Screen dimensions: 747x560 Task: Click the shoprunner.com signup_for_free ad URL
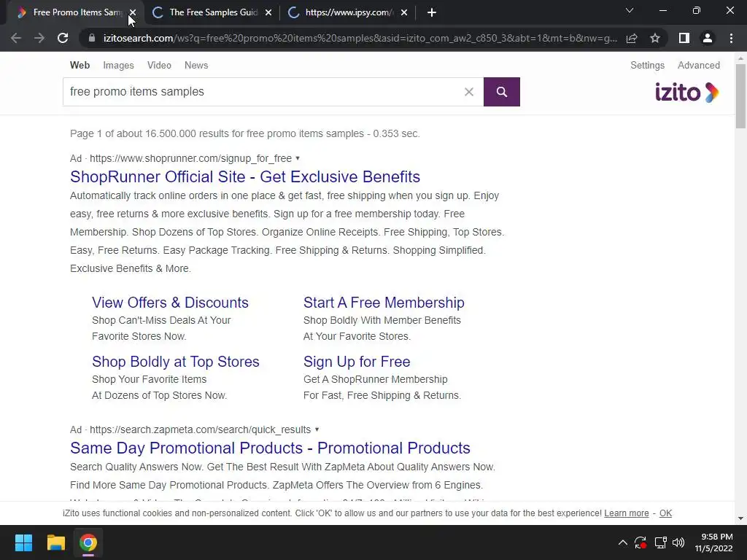pyautogui.click(x=190, y=158)
